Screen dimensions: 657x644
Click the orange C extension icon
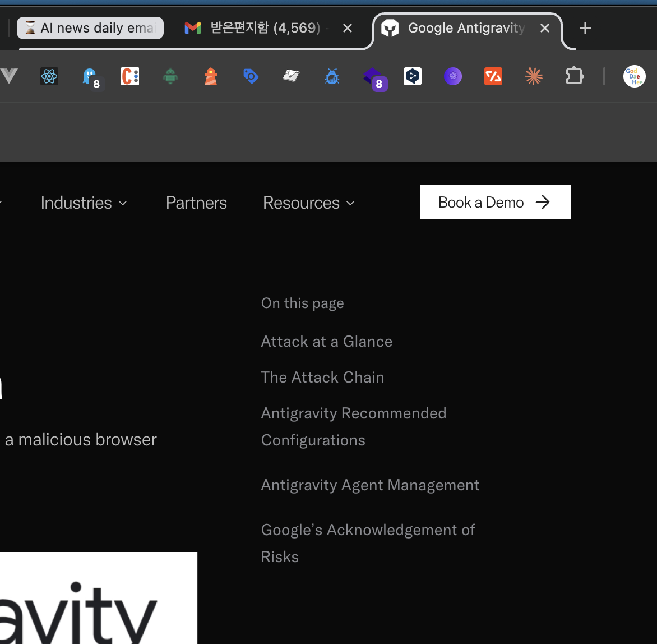(x=130, y=76)
